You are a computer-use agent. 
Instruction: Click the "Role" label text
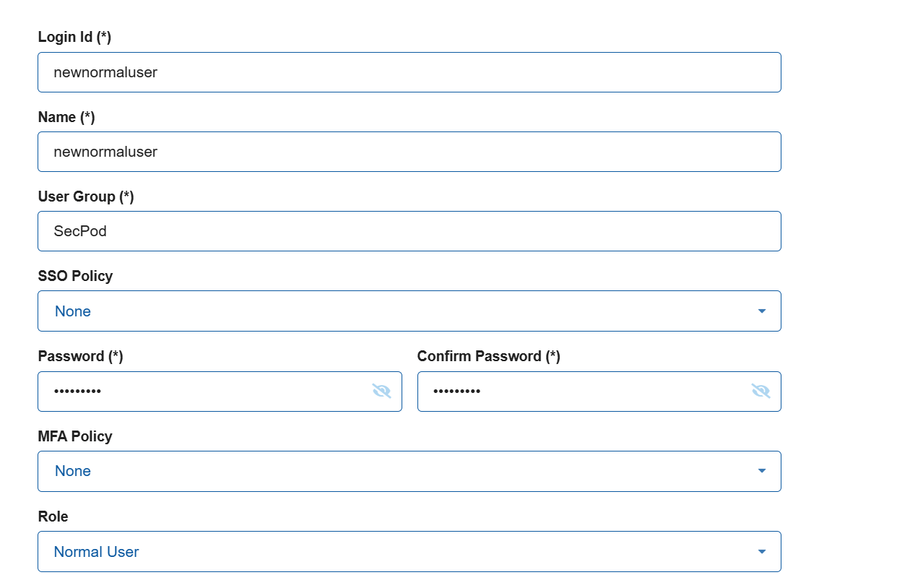pyautogui.click(x=53, y=516)
